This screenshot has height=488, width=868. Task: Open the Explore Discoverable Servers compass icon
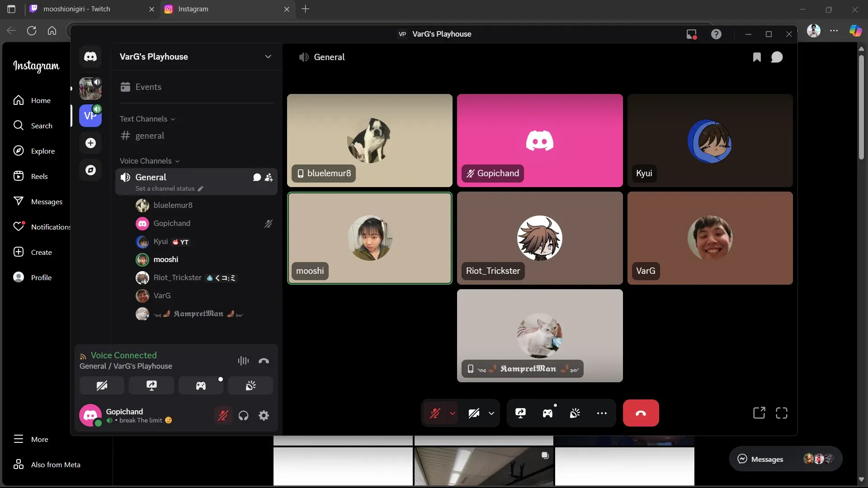[90, 170]
